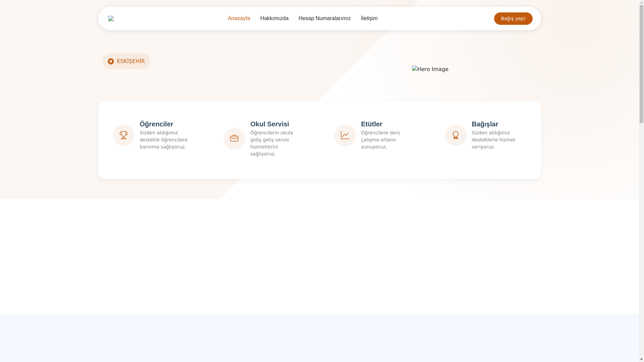644x362 pixels.
Task: Click the line chart icon beside Etütler
Action: pyautogui.click(x=345, y=135)
